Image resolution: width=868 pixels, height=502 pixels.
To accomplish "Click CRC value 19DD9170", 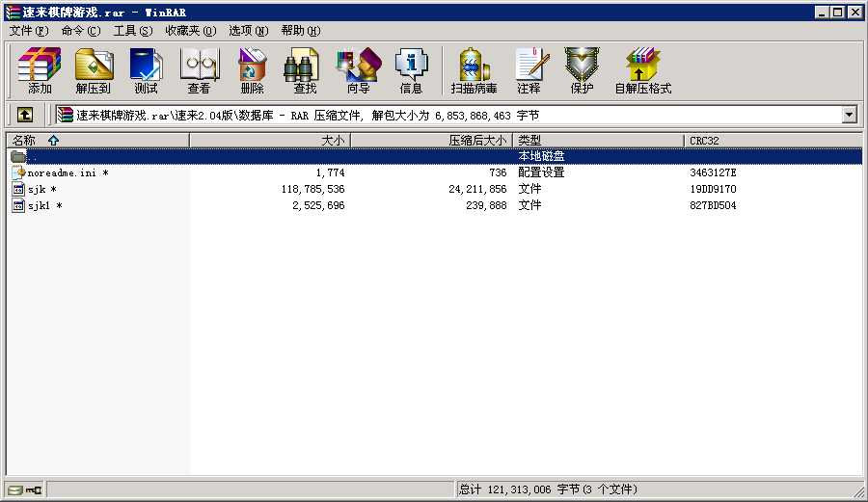I will [713, 189].
